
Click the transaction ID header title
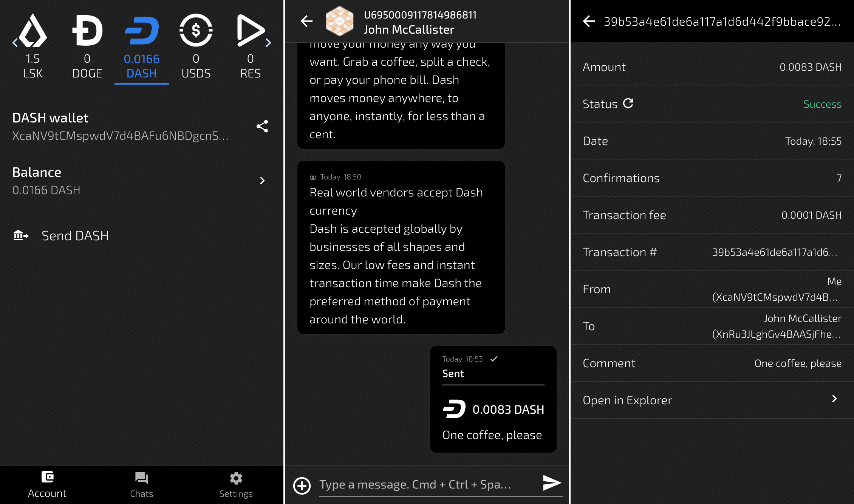[x=722, y=22]
